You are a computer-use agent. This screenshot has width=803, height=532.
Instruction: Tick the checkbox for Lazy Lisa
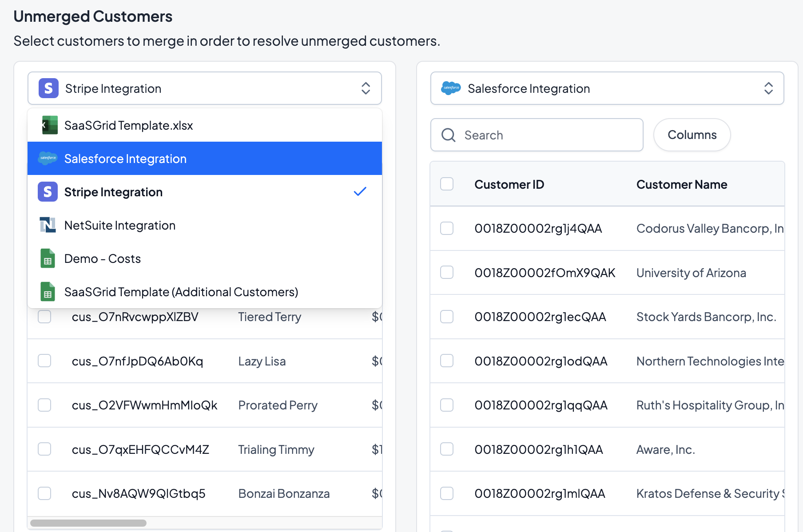44,361
